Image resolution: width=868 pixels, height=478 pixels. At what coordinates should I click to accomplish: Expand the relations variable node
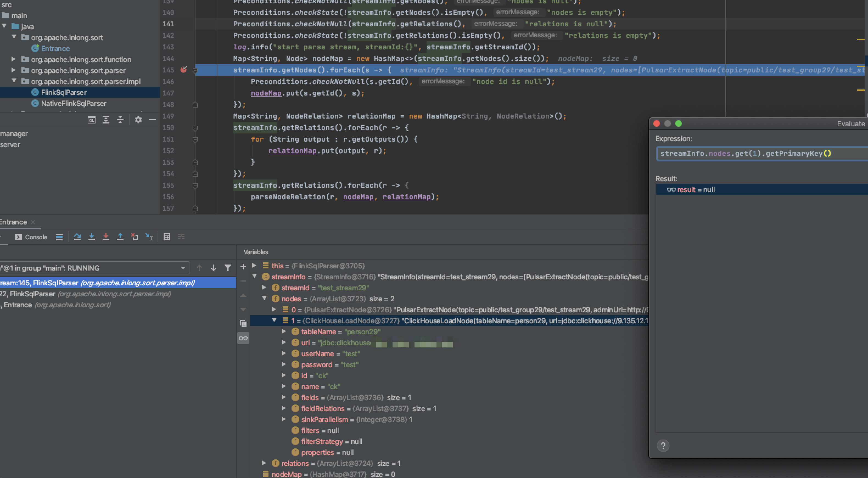(265, 463)
